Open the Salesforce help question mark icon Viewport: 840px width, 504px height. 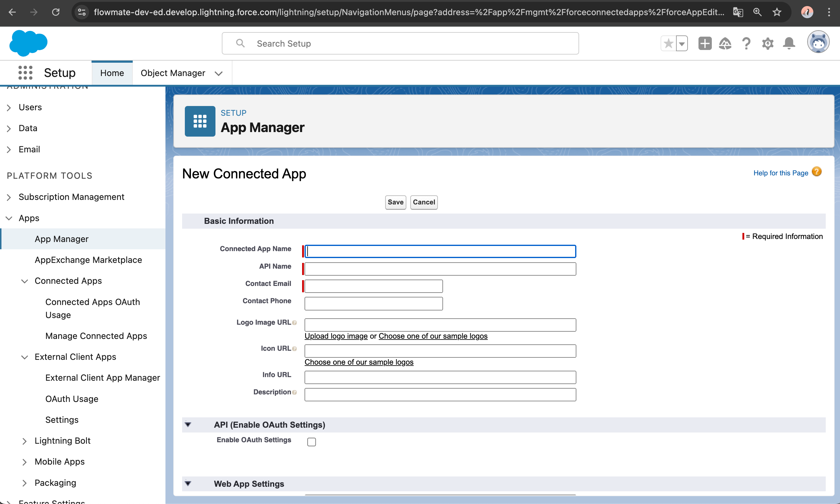pyautogui.click(x=746, y=44)
